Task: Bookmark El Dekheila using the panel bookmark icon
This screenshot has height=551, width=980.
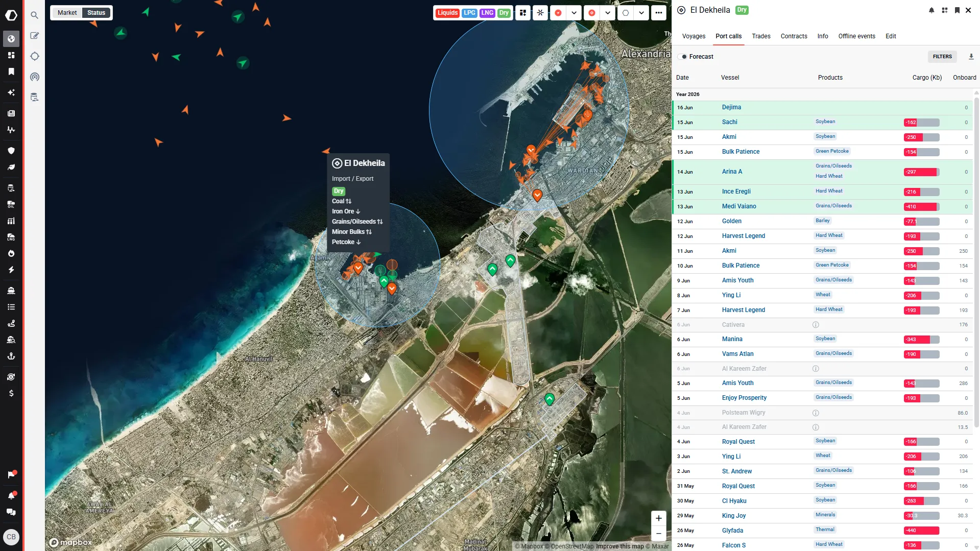Action: point(957,10)
